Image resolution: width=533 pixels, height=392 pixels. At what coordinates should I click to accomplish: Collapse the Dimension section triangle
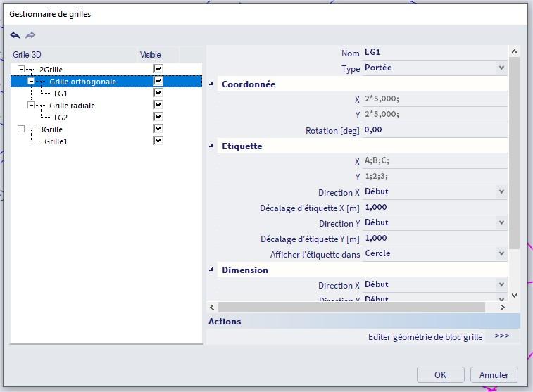point(212,270)
